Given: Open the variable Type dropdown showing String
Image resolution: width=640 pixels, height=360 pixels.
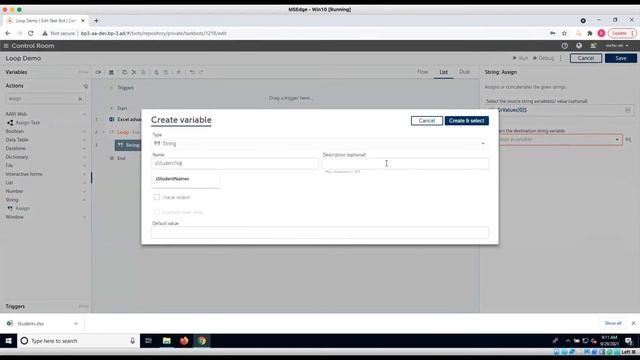Looking at the screenshot, I should coord(320,144).
